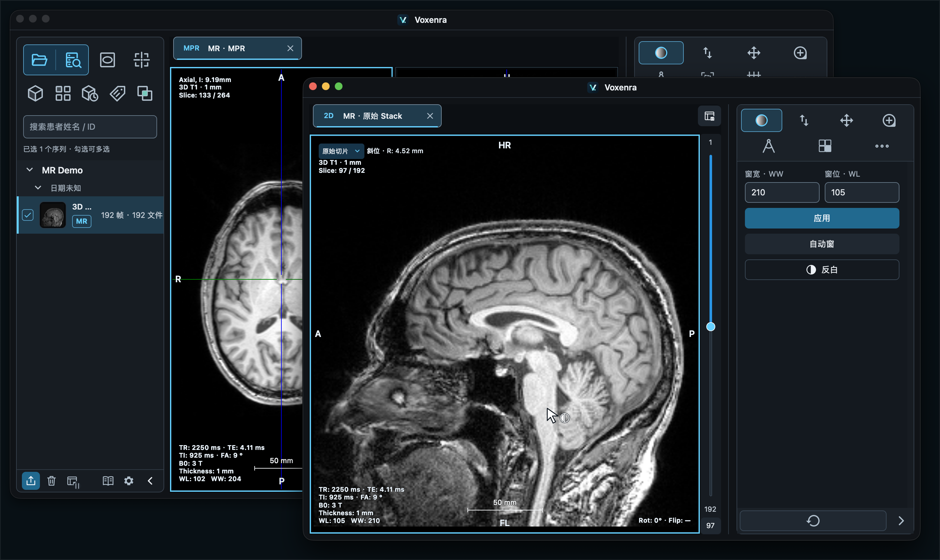The height and width of the screenshot is (560, 940).
Task: Click in the 窗宽 WW field
Action: [x=782, y=192]
